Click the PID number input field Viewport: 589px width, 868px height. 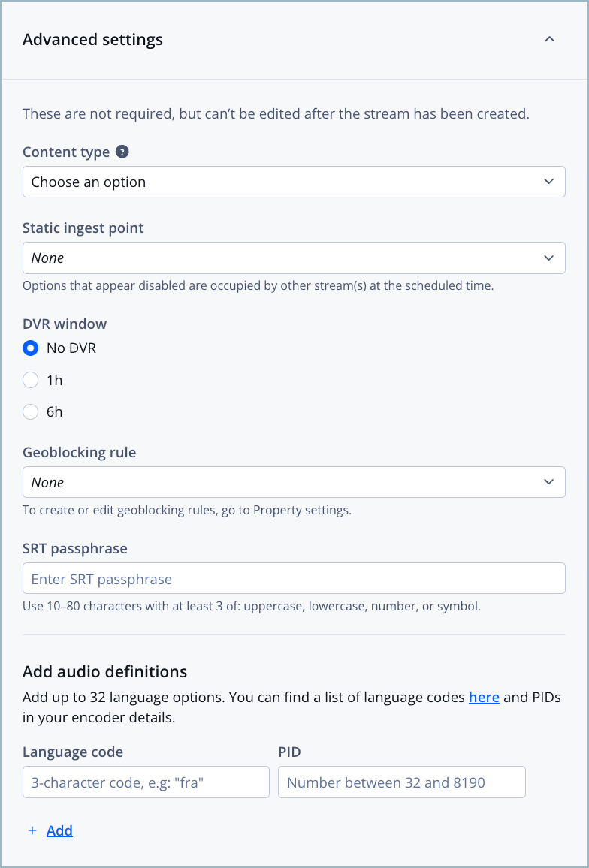click(x=401, y=782)
